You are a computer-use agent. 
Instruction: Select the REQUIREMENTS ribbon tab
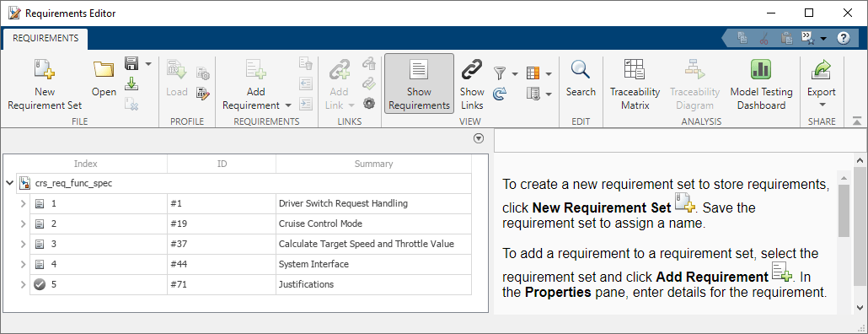46,38
